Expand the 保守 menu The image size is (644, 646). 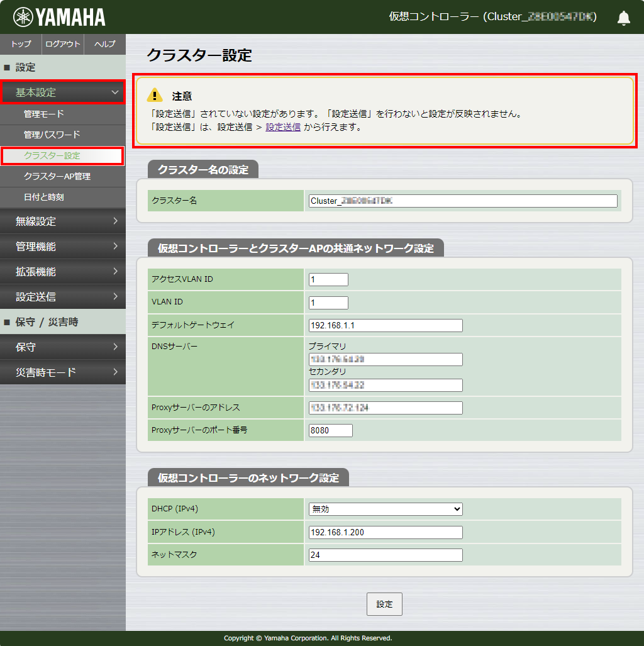pyautogui.click(x=62, y=347)
